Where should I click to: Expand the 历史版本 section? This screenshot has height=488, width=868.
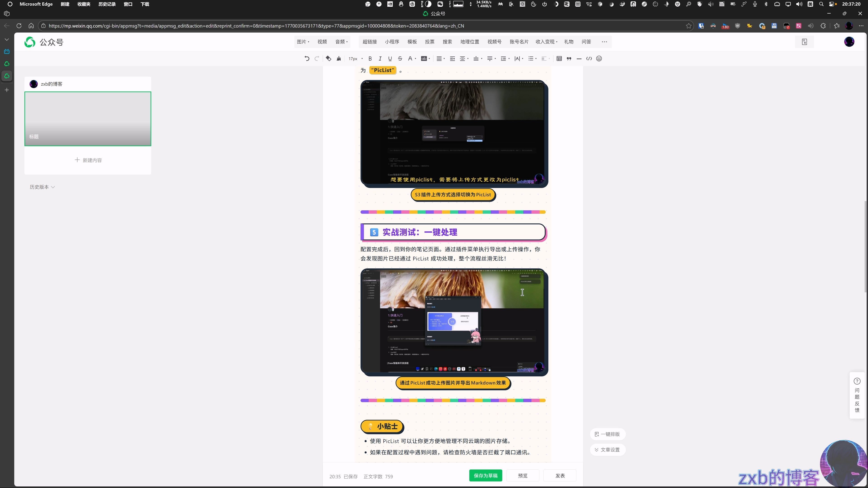tap(42, 187)
